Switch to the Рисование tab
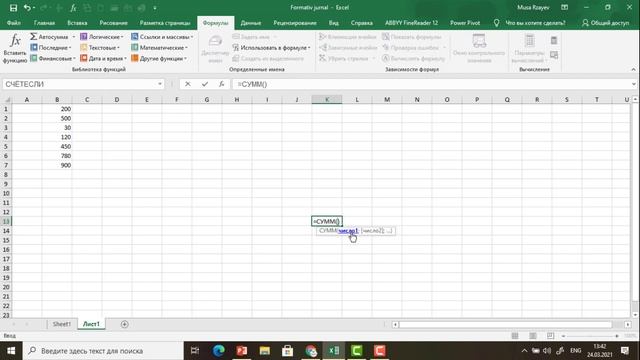 click(113, 23)
